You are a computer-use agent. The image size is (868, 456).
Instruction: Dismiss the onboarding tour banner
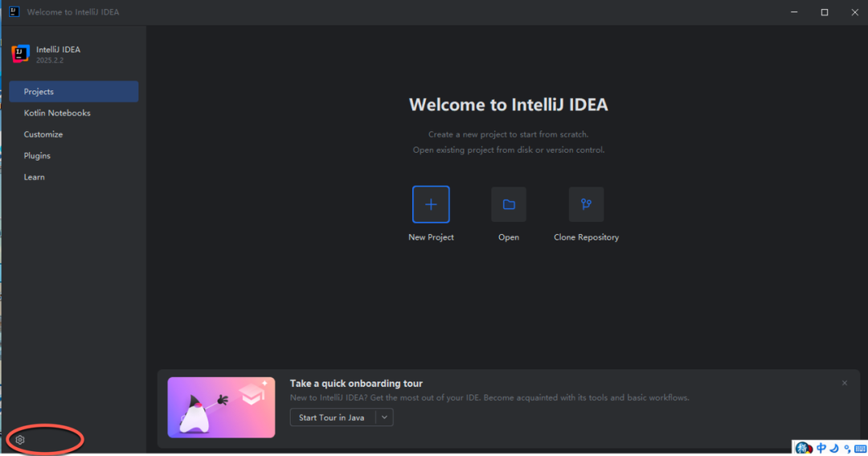tap(844, 383)
